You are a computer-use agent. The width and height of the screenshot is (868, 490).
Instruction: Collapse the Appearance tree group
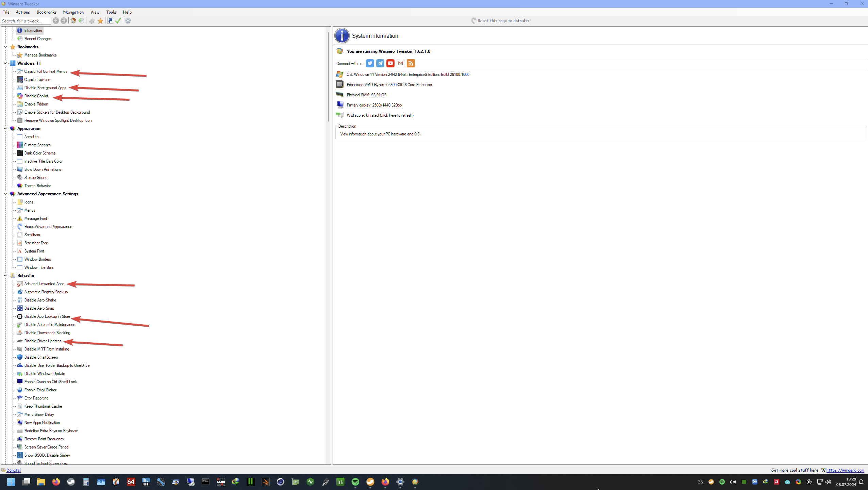tap(5, 129)
